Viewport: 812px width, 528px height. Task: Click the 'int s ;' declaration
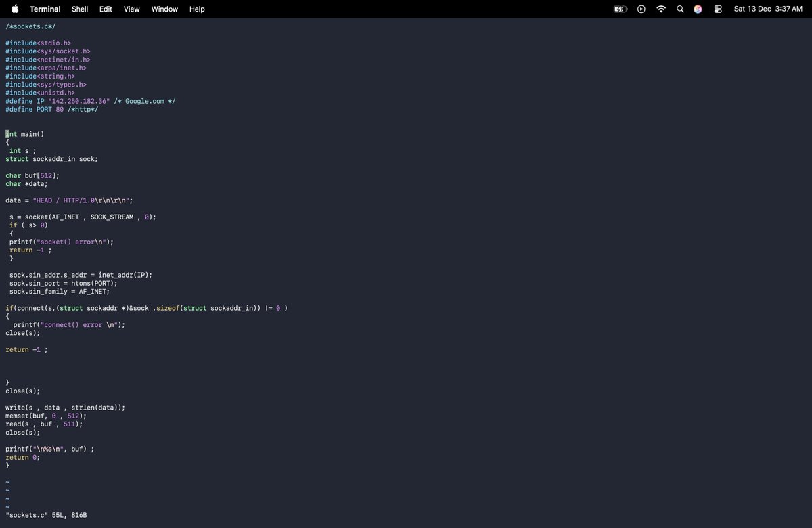coord(23,150)
